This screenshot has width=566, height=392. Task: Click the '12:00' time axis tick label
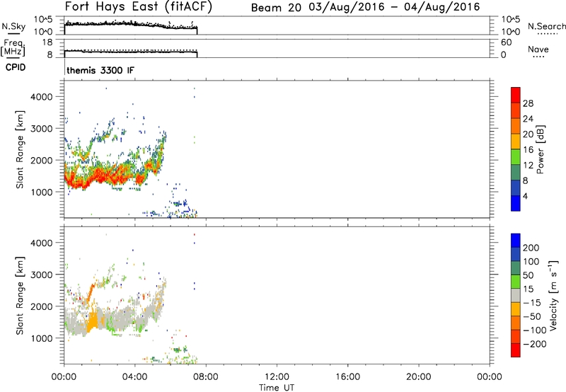[x=277, y=377]
